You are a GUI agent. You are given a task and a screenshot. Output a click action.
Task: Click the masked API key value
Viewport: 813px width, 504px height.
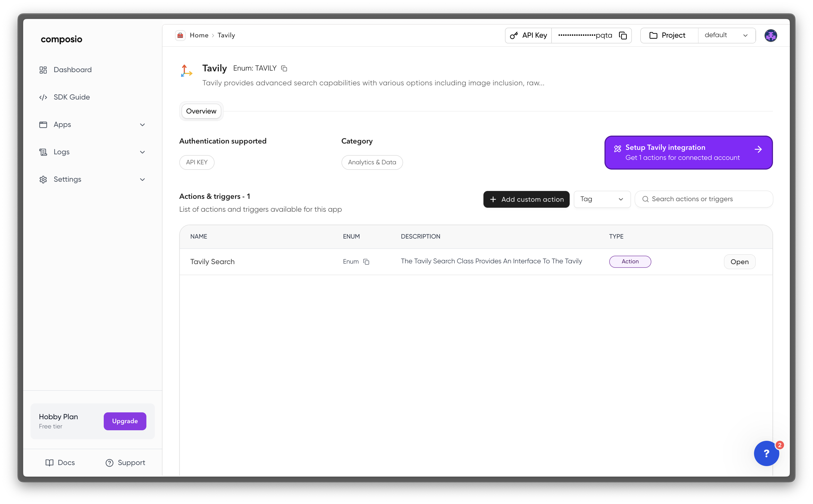(585, 35)
